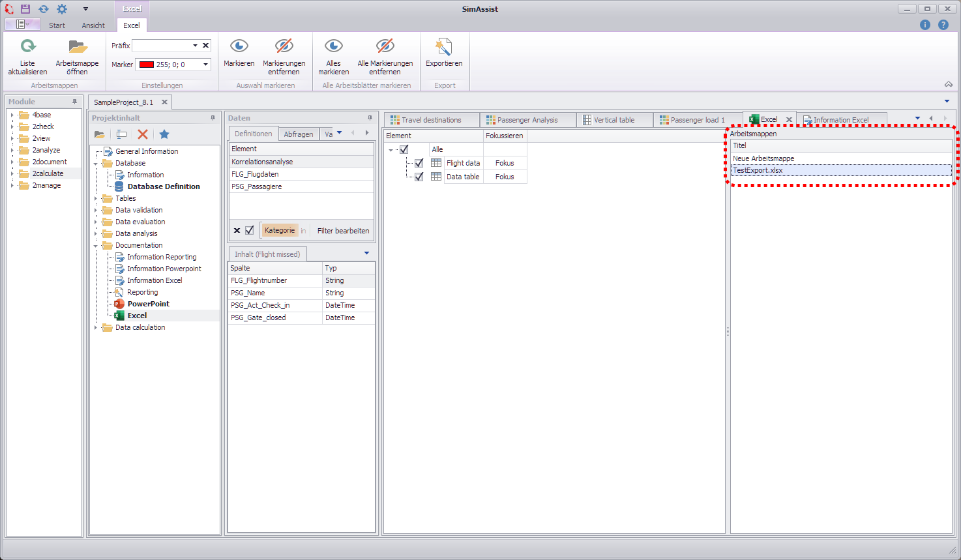Click the Alles markieren icon

[333, 47]
